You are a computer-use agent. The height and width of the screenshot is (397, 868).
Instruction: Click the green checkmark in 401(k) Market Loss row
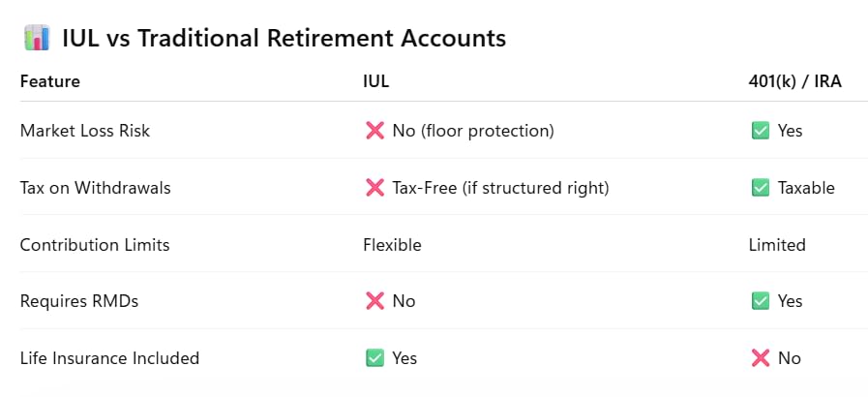coord(760,131)
